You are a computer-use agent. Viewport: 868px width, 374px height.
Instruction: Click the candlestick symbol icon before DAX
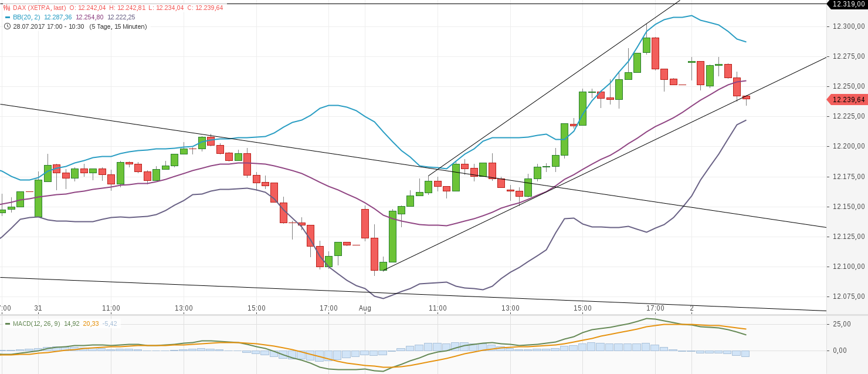coord(7,7)
